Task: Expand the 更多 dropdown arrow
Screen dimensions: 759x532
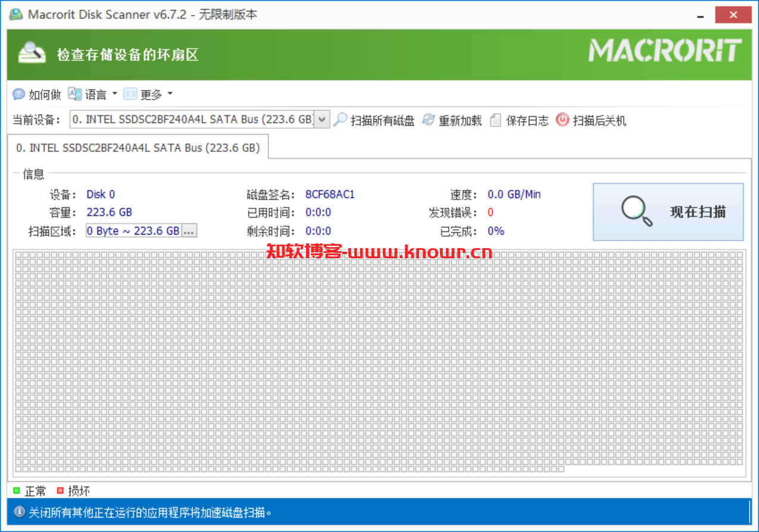Action: pyautogui.click(x=170, y=94)
